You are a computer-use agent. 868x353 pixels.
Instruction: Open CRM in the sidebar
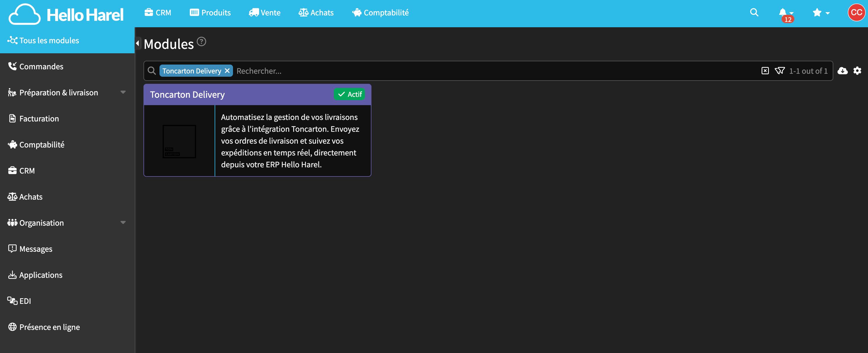pos(67,171)
